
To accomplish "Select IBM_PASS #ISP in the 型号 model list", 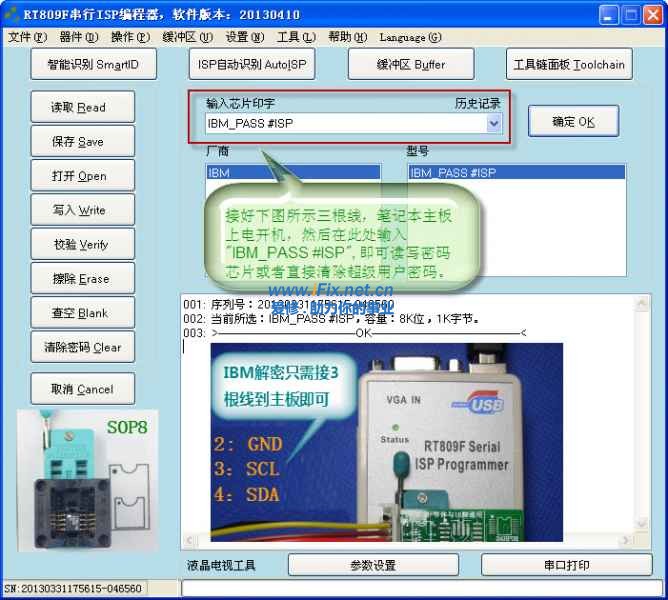I will tap(517, 173).
